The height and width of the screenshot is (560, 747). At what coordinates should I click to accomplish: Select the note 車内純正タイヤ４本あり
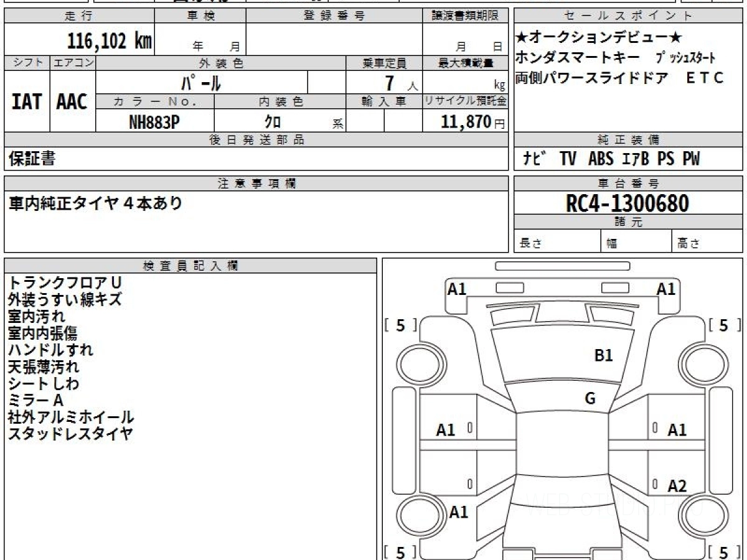(x=95, y=203)
